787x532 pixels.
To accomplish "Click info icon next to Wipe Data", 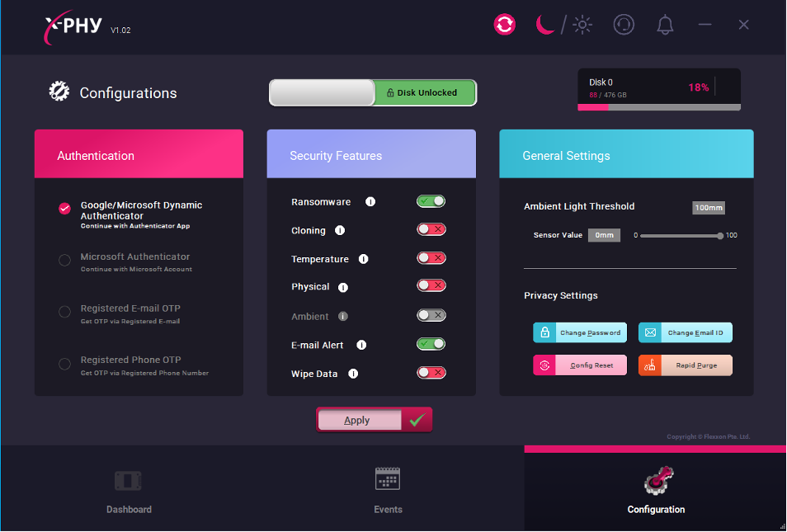I will 353,374.
